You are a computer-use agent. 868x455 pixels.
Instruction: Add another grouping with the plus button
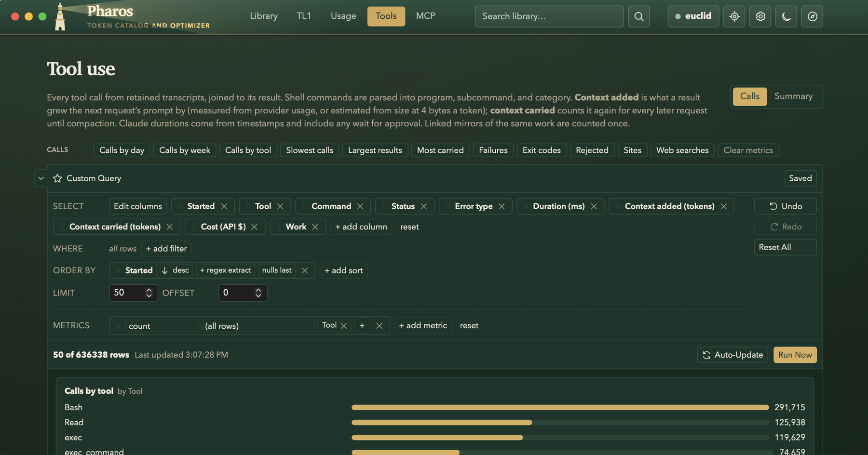362,326
